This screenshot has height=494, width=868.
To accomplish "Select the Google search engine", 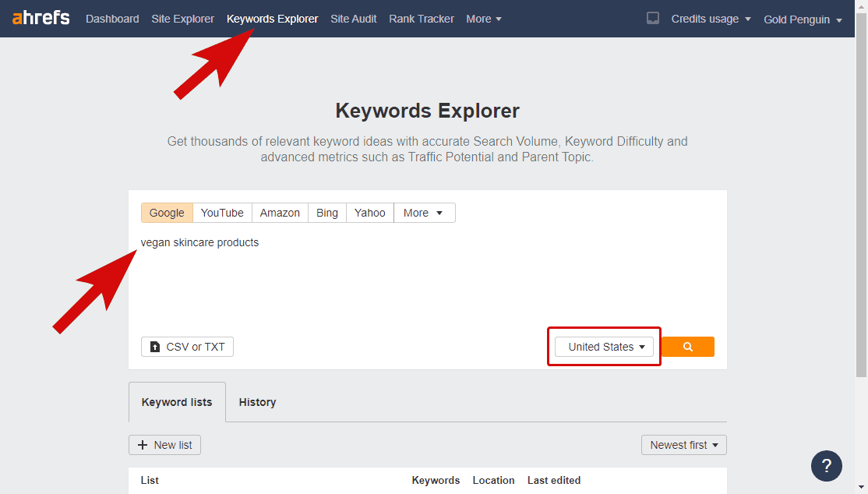I will [167, 213].
